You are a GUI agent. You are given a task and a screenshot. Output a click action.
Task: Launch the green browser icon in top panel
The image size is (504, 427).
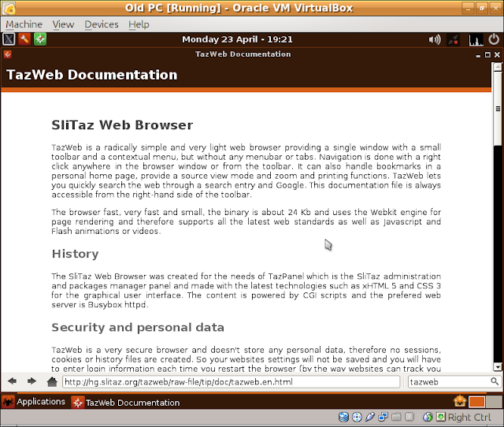(x=40, y=39)
